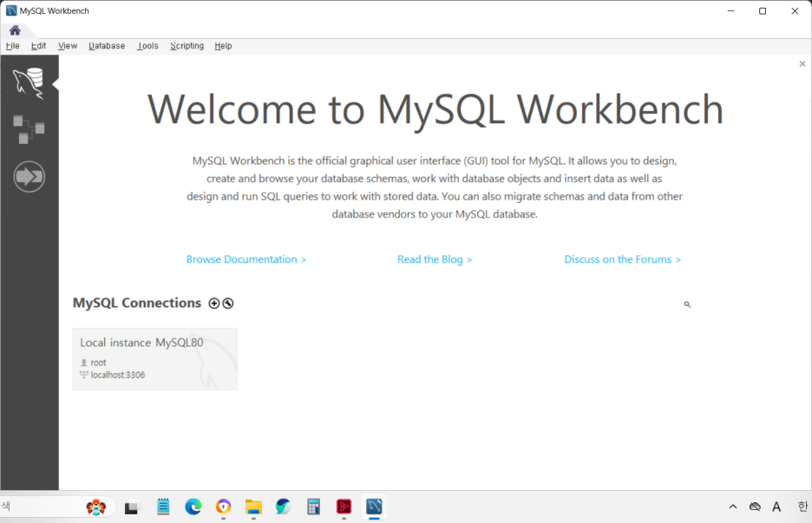Open the Scripting menu

pos(187,46)
